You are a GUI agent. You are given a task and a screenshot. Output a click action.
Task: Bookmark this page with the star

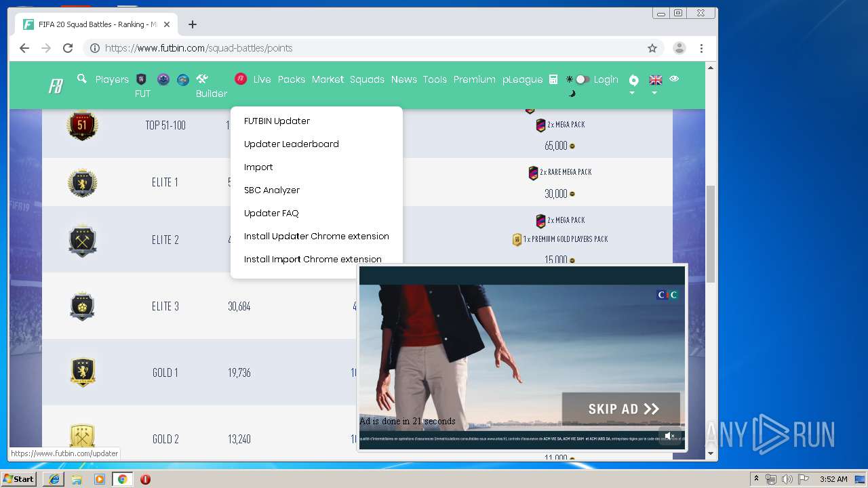(x=652, y=48)
